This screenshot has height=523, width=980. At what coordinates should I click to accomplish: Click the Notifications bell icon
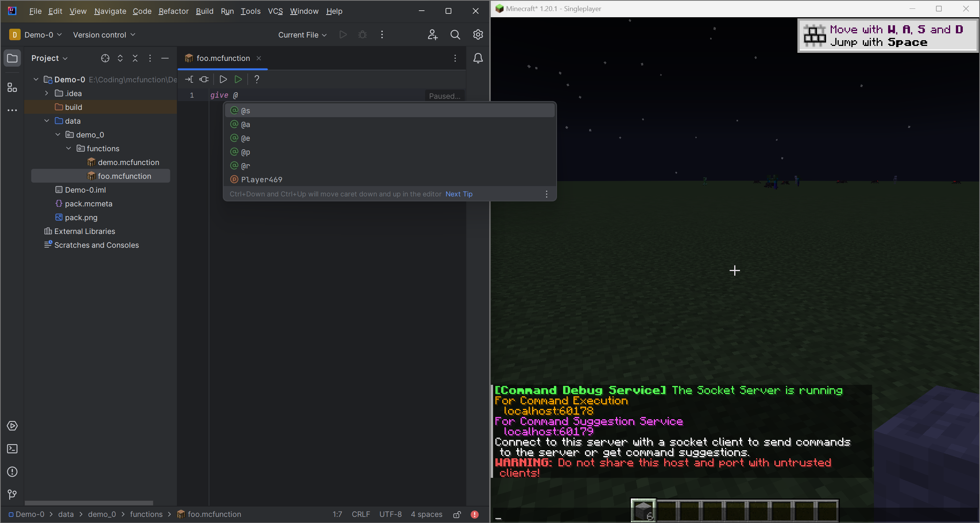click(x=478, y=58)
